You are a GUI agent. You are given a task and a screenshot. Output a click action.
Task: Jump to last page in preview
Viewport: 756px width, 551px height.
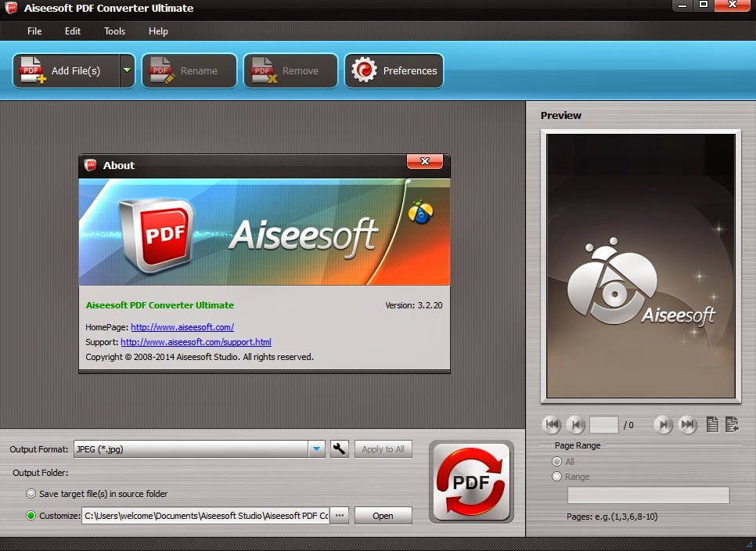[x=688, y=425]
